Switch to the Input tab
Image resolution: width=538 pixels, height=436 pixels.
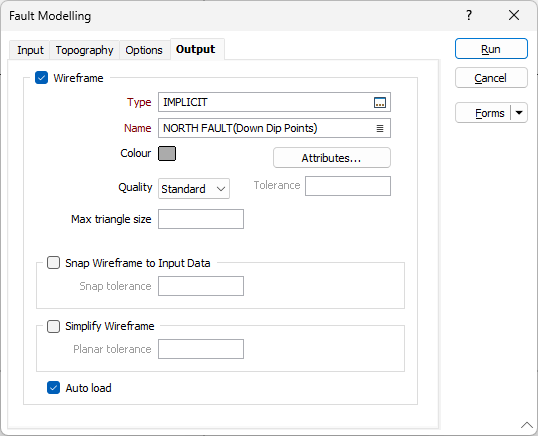[x=30, y=50]
